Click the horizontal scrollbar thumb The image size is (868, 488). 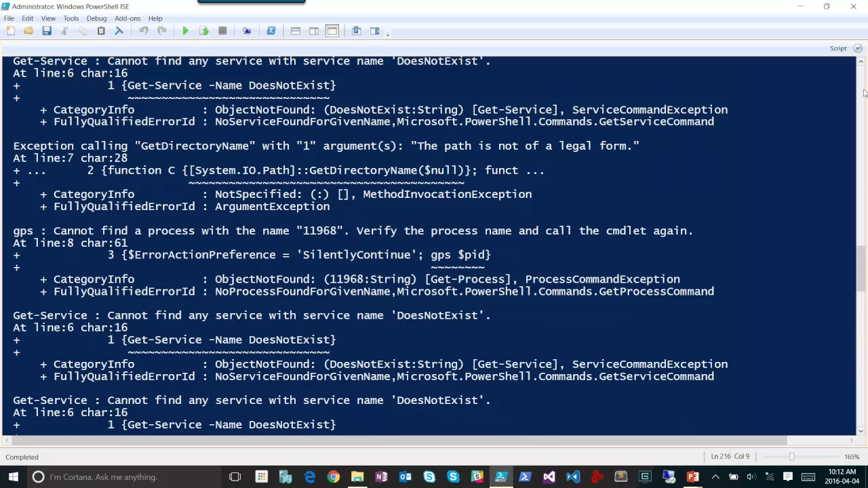click(x=400, y=441)
